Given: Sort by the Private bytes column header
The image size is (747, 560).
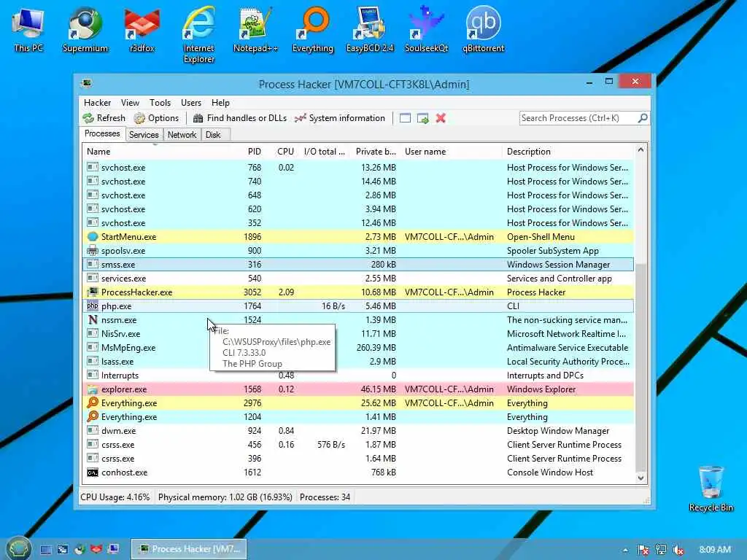Looking at the screenshot, I should click(376, 152).
